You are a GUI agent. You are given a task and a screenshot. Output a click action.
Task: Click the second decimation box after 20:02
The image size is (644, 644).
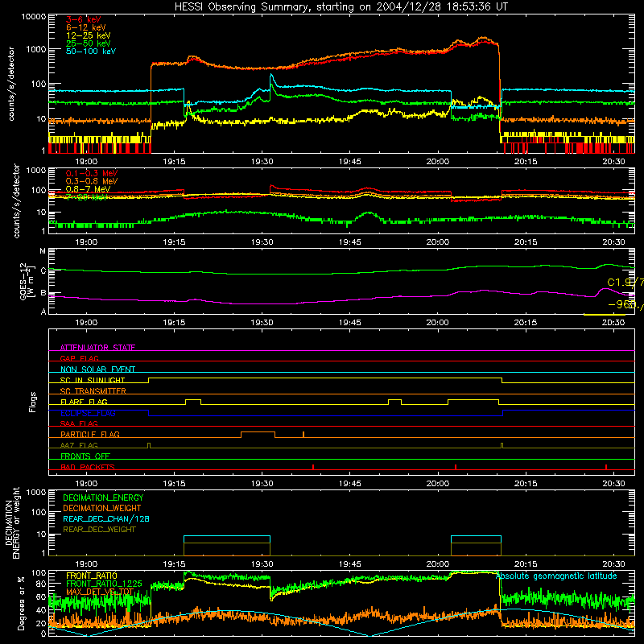pos(476,546)
